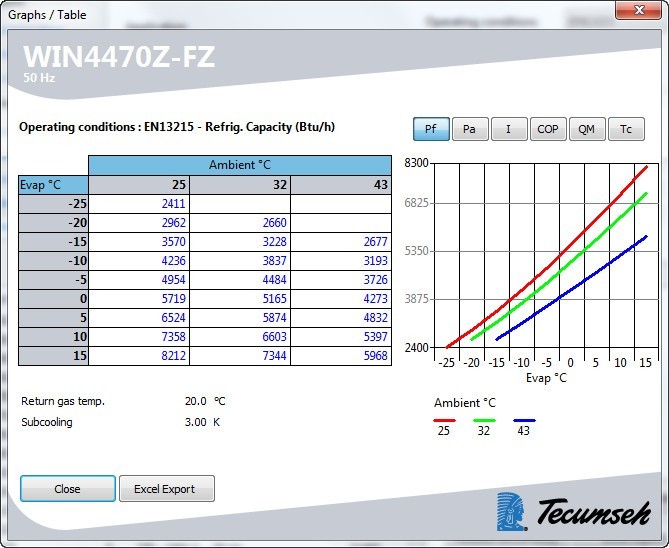
Task: Select the Ambient °C table header
Action: [x=240, y=165]
